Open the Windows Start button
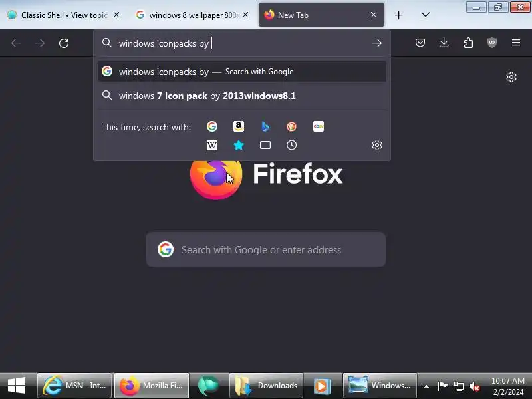The image size is (532, 399). (x=17, y=386)
